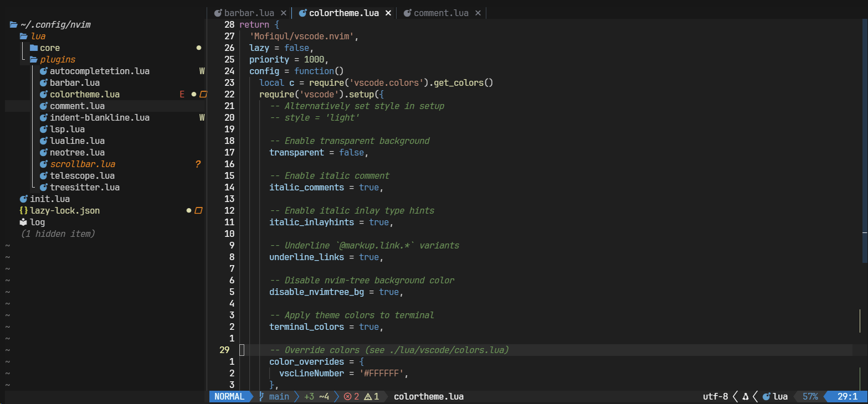868x404 pixels.
Task: Click the Lua icon beside telescope.lua
Action: (44, 176)
